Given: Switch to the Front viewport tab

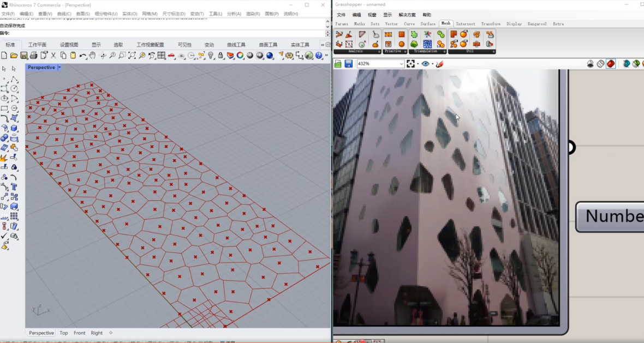Looking at the screenshot, I should point(79,333).
